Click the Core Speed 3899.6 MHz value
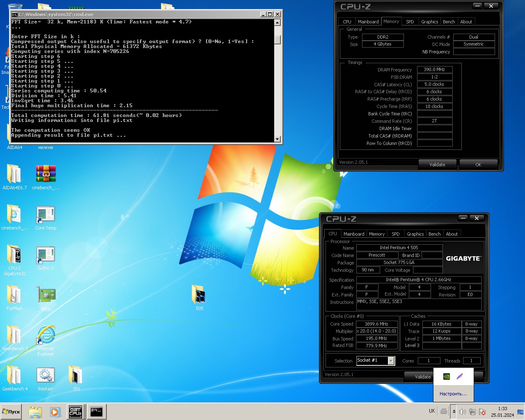The width and height of the screenshot is (525, 420). coord(376,324)
